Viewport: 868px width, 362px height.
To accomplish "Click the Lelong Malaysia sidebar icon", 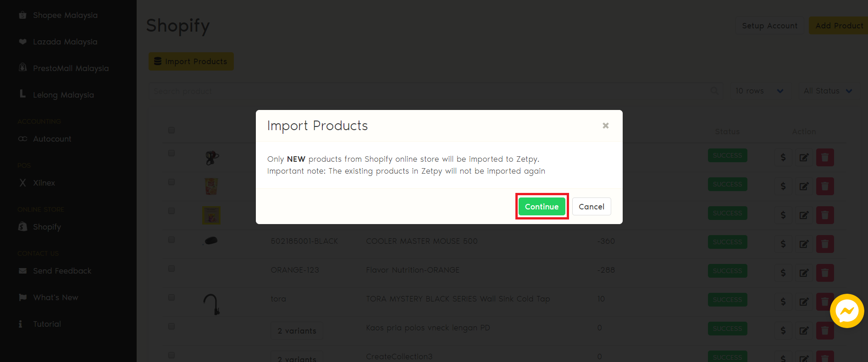I will (22, 94).
